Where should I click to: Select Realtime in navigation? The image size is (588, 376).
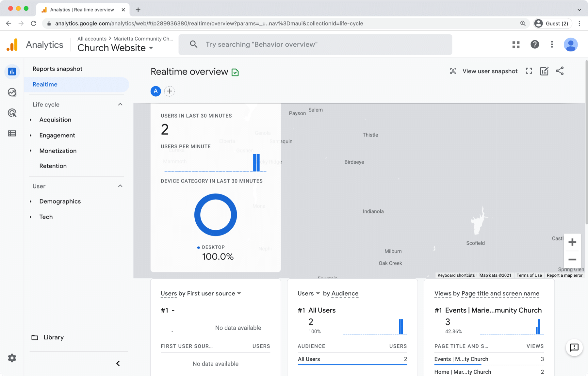[77, 85]
